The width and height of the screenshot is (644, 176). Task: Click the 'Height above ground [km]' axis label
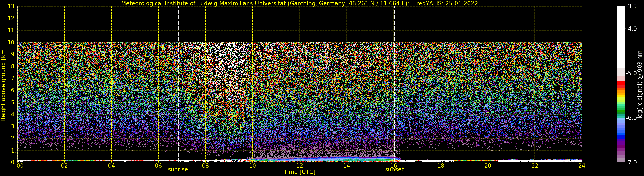[x=3, y=84]
